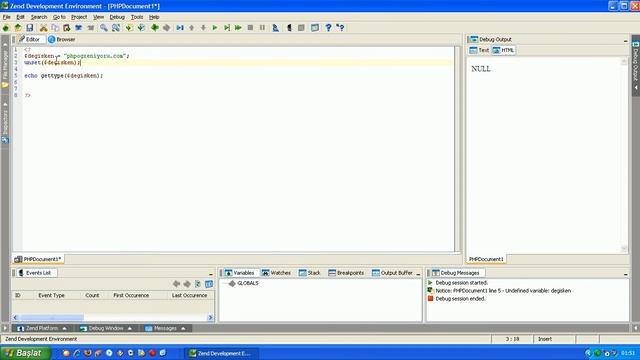Click the Step down arrow debug icon
This screenshot has height=360, width=640.
click(203, 28)
